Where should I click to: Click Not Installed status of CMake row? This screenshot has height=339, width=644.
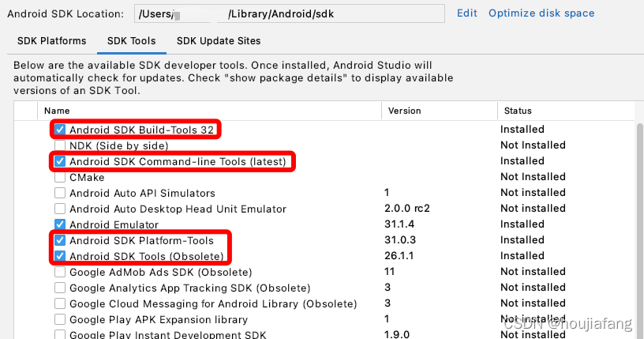pyautogui.click(x=533, y=176)
